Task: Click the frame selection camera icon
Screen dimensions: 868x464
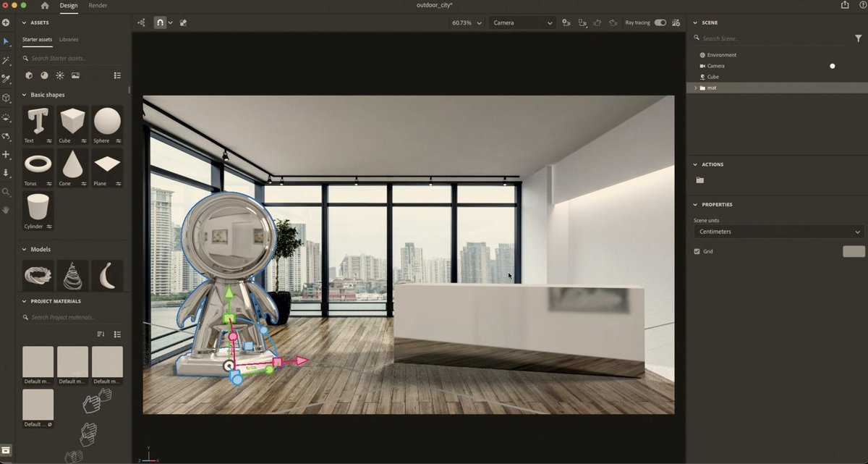Action: coord(582,22)
